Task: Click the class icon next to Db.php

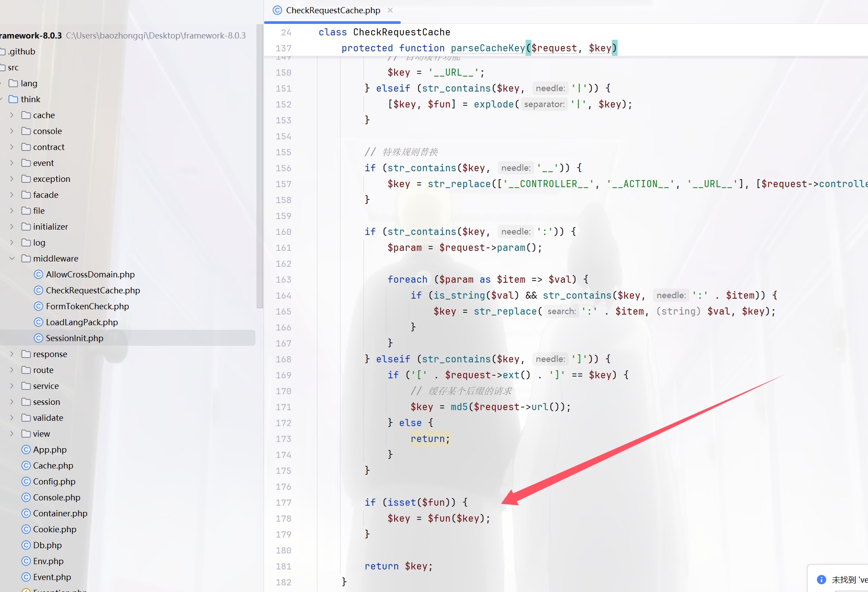Action: [26, 545]
